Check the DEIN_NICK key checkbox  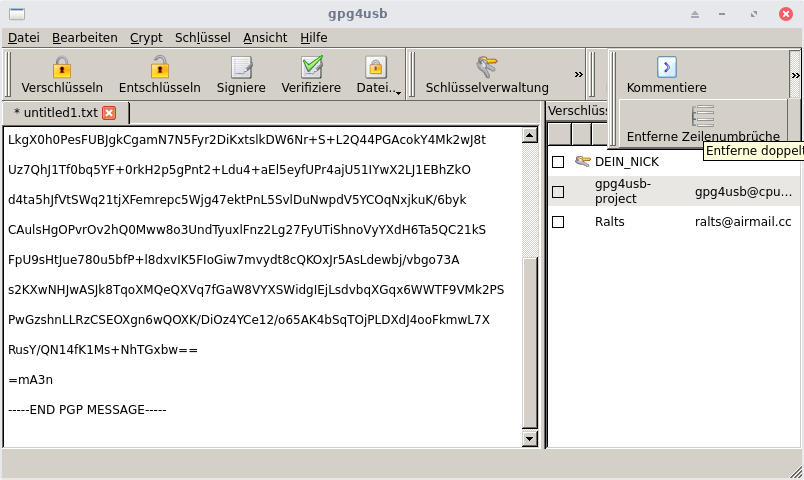coord(558,162)
